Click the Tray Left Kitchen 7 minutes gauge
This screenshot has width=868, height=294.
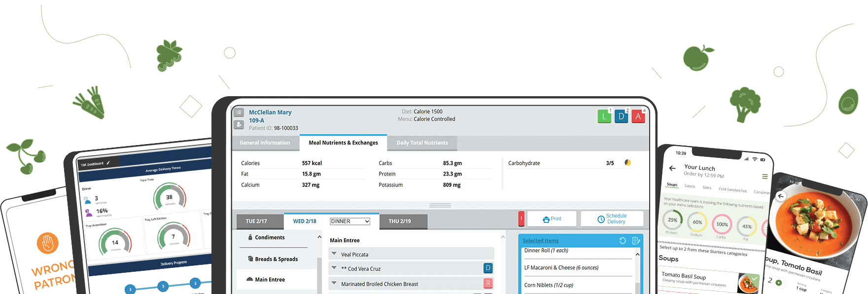click(x=174, y=236)
